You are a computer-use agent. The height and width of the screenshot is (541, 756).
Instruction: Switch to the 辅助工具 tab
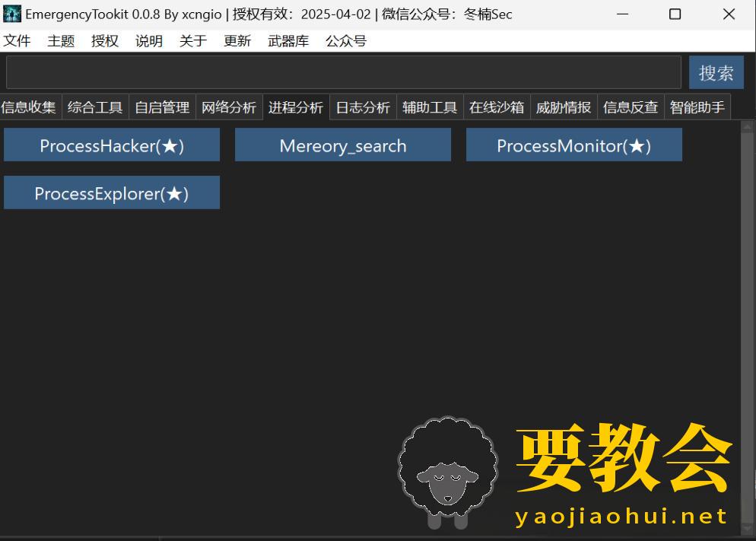coord(430,107)
